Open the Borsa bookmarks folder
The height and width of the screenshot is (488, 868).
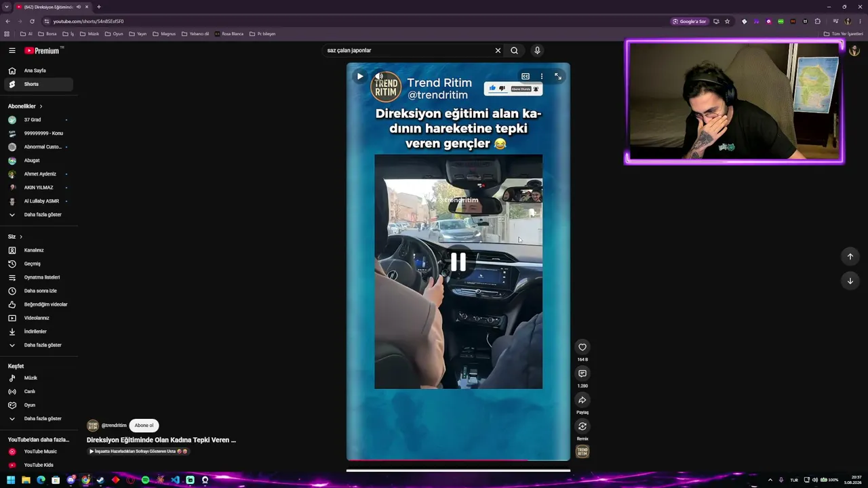point(47,34)
